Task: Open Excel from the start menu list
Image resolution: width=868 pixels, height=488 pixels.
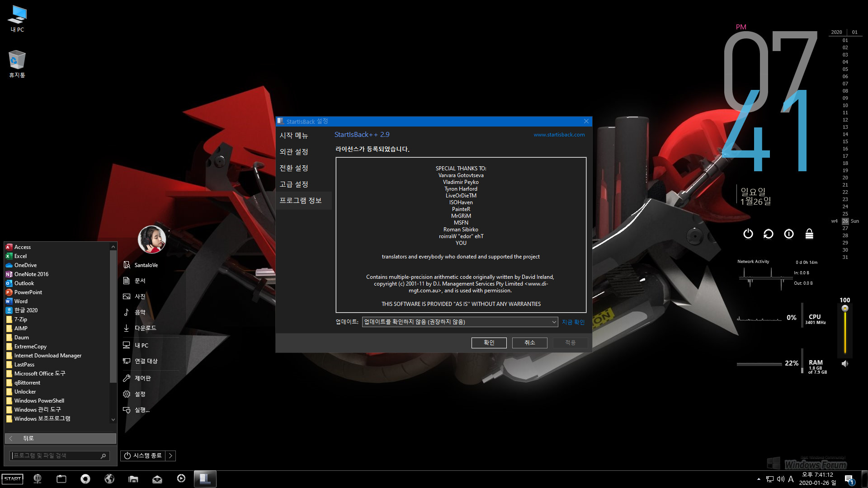Action: pyautogui.click(x=57, y=256)
